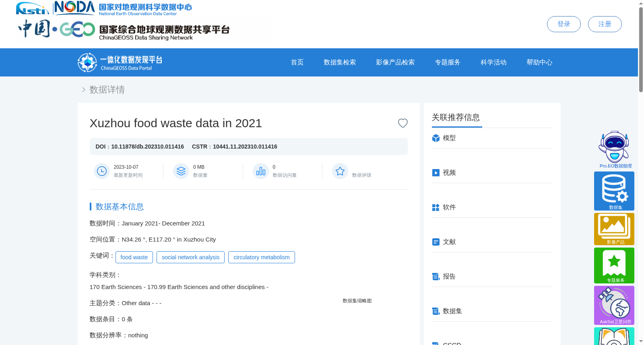Image resolution: width=644 pixels, height=345 pixels.
Task: Expand the 文献 related section
Action: point(492,242)
